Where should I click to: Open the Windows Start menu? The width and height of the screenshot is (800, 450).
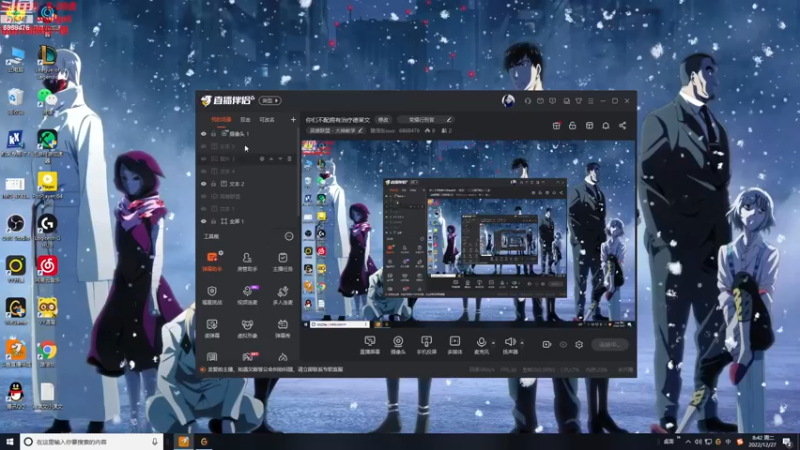9,442
